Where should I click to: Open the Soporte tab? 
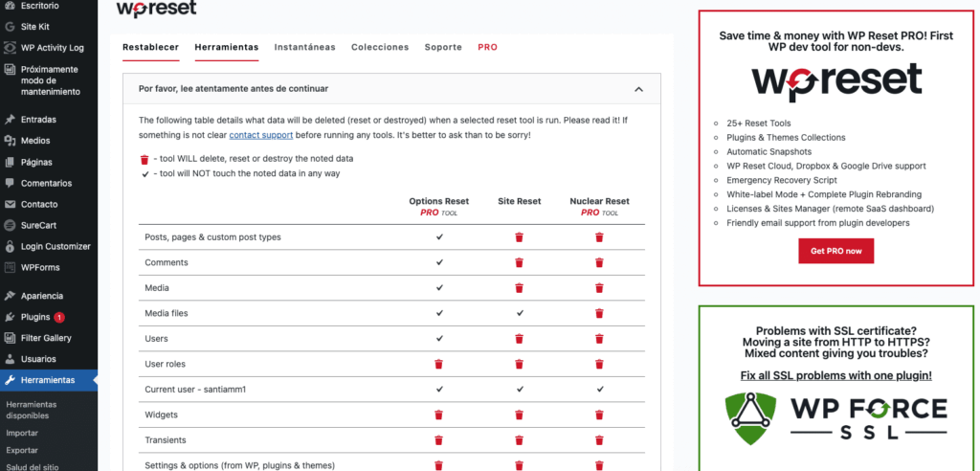point(443,47)
